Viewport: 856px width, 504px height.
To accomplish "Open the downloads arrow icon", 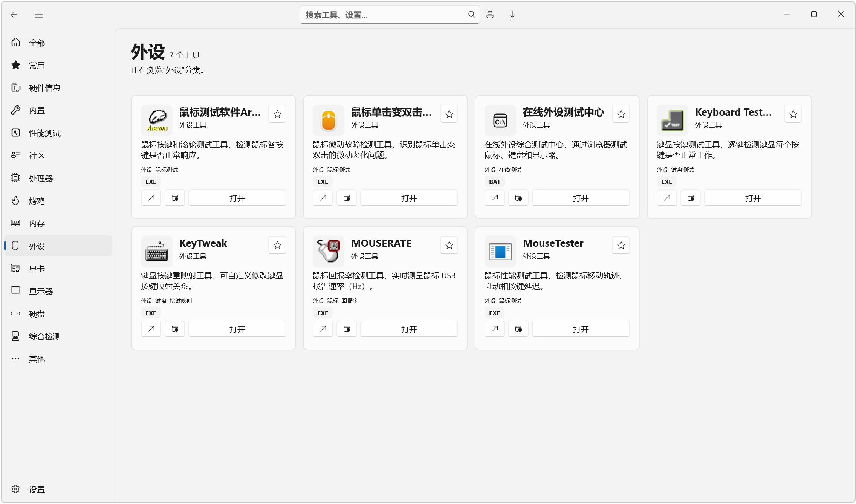I will coord(512,15).
